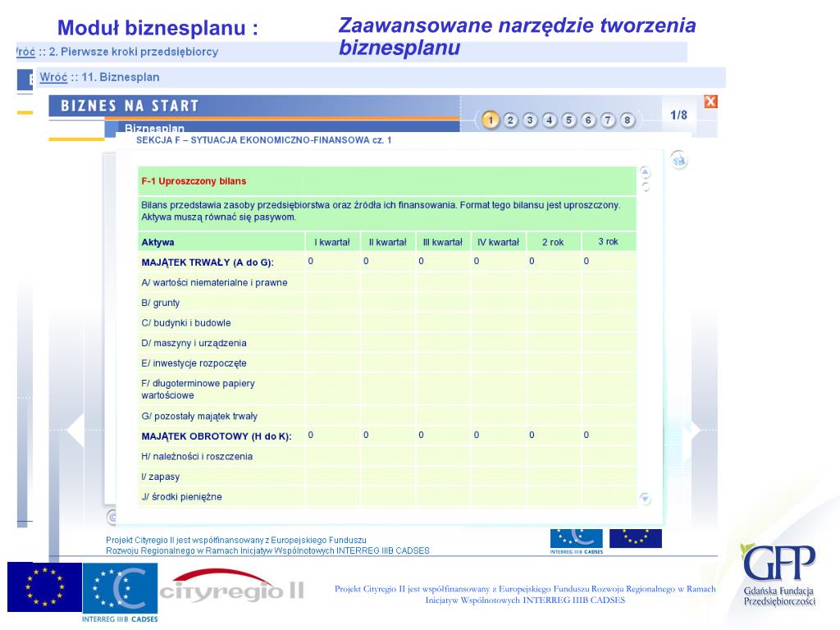Click the 2 rok column header
Screen dimensions: 840x630
(x=553, y=242)
